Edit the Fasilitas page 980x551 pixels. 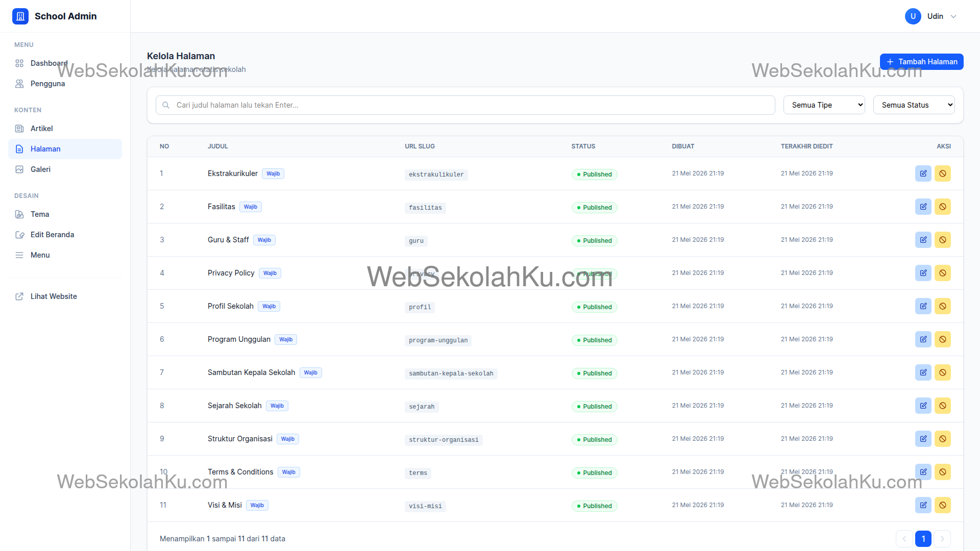click(923, 207)
